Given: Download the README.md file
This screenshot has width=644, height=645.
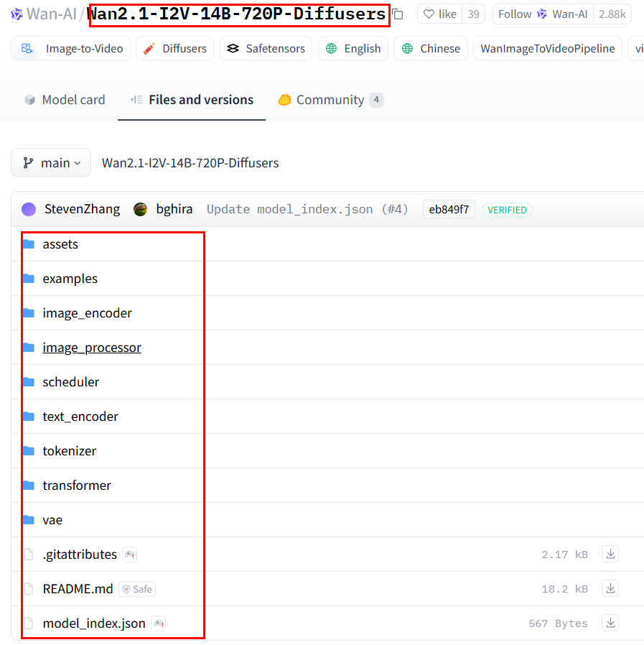Looking at the screenshot, I should click(x=610, y=589).
